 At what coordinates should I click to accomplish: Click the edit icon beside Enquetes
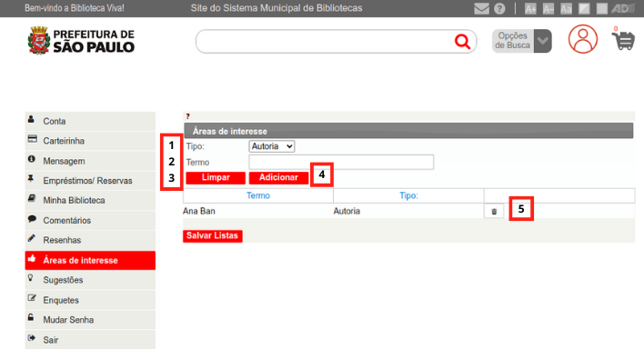point(32,298)
